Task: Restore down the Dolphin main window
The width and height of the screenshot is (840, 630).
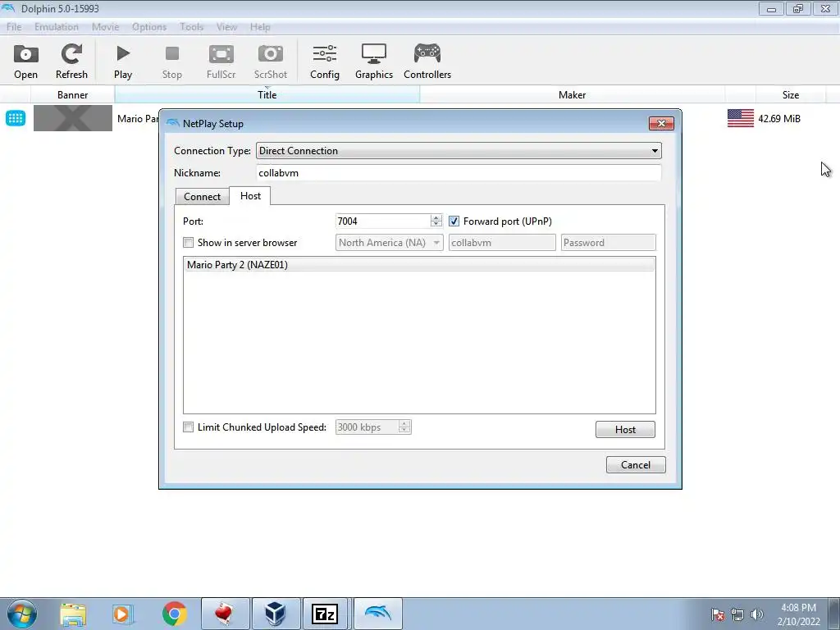Action: (798, 9)
